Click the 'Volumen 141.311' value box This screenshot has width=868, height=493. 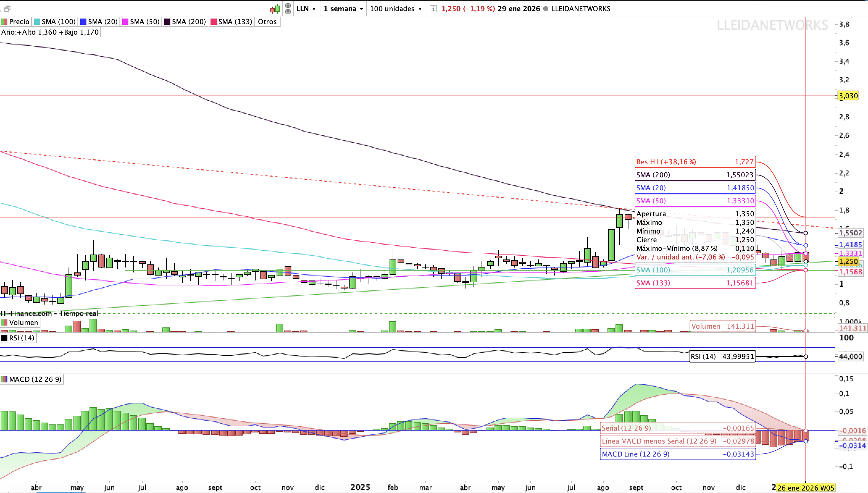(723, 326)
